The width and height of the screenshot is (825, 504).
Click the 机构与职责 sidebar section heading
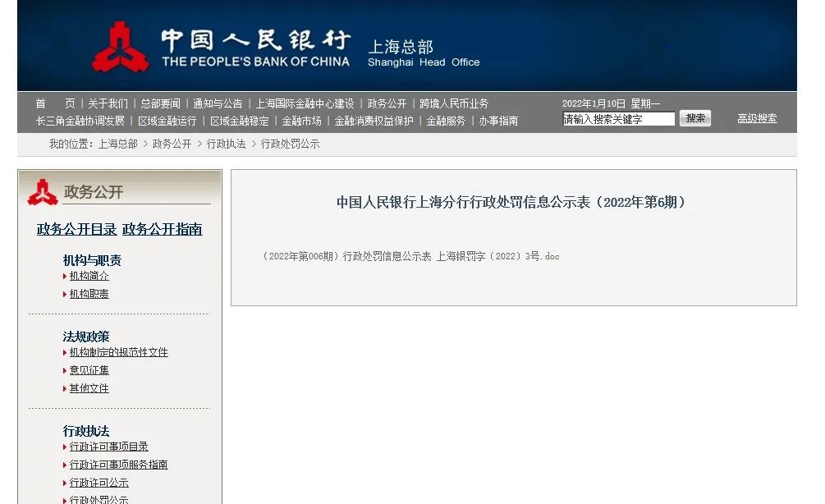pos(92,260)
